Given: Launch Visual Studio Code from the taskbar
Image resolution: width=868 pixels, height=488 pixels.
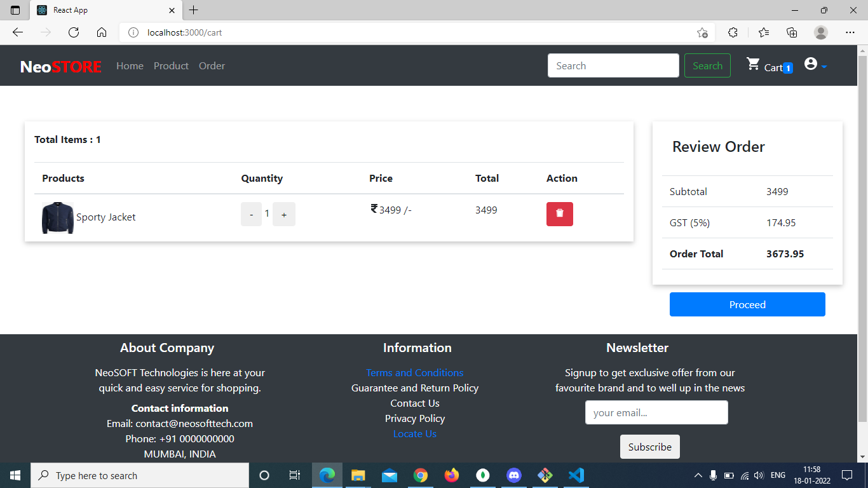Looking at the screenshot, I should click(x=576, y=475).
